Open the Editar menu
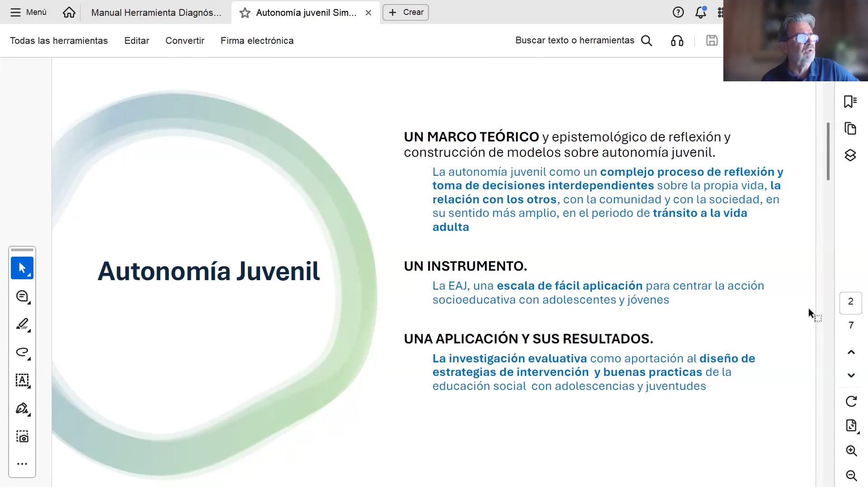 click(137, 41)
